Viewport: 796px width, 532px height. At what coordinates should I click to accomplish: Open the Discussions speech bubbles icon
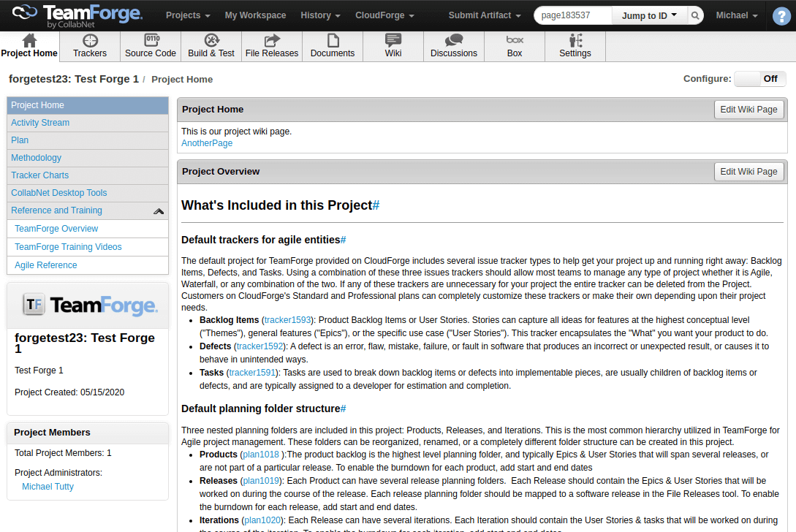[x=454, y=40]
